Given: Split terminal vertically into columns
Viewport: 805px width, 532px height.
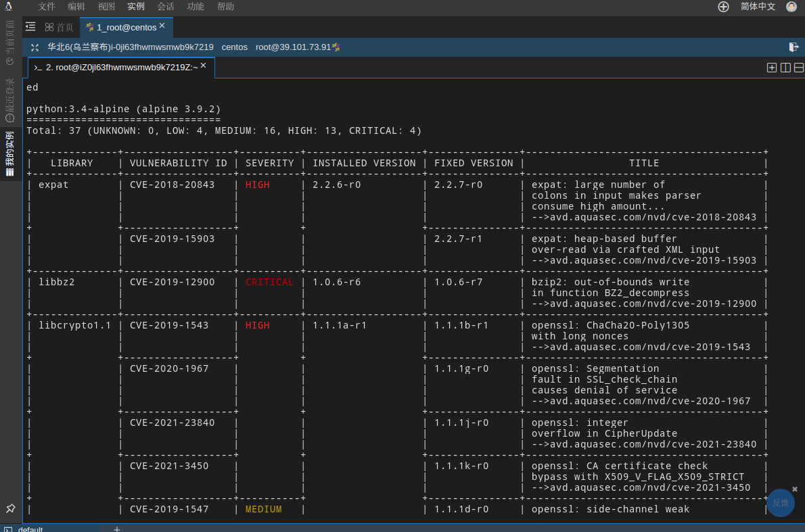Looking at the screenshot, I should pos(785,68).
